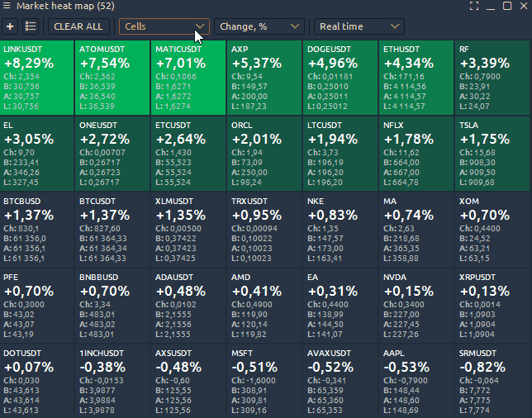Open the hamburger menu in title bar
The height and width of the screenshot is (418, 532).
click(x=7, y=6)
